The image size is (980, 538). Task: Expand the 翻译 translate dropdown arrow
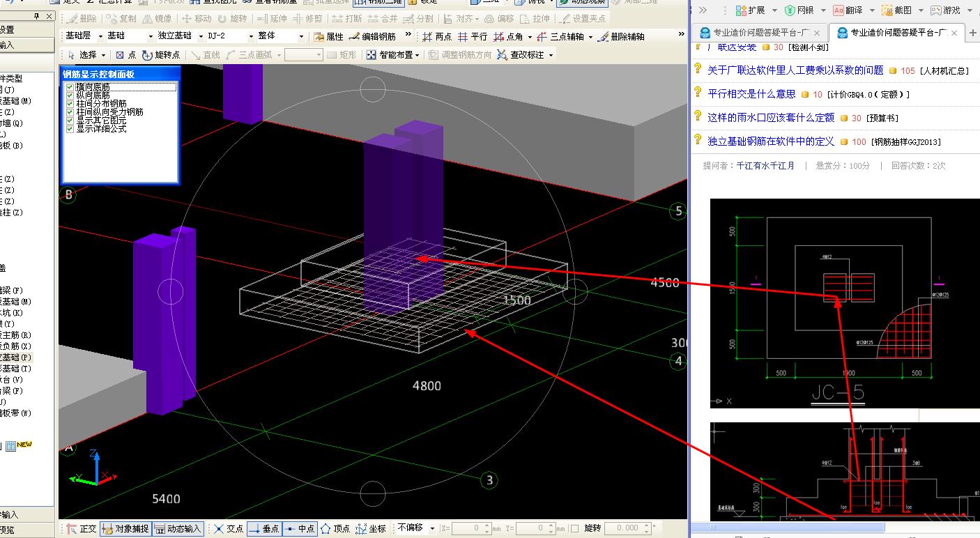(873, 10)
